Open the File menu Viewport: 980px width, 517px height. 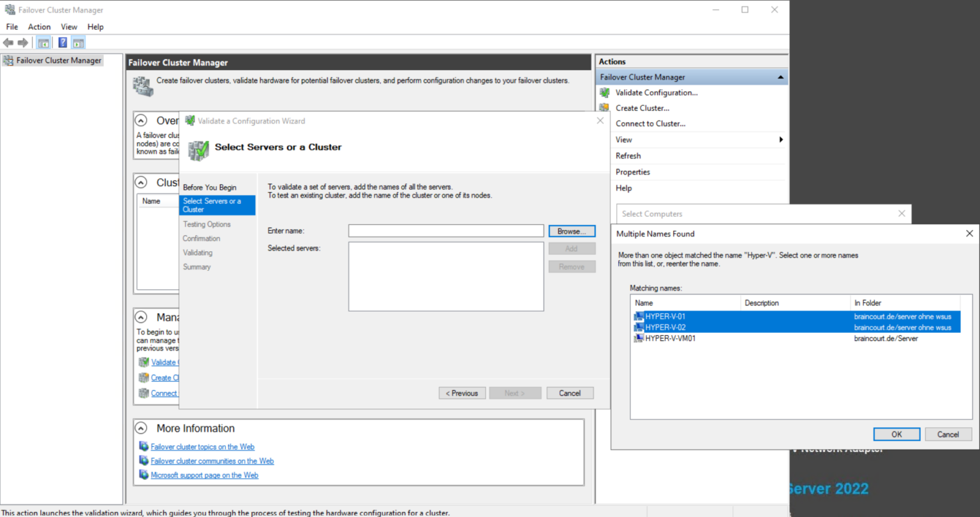tap(11, 27)
